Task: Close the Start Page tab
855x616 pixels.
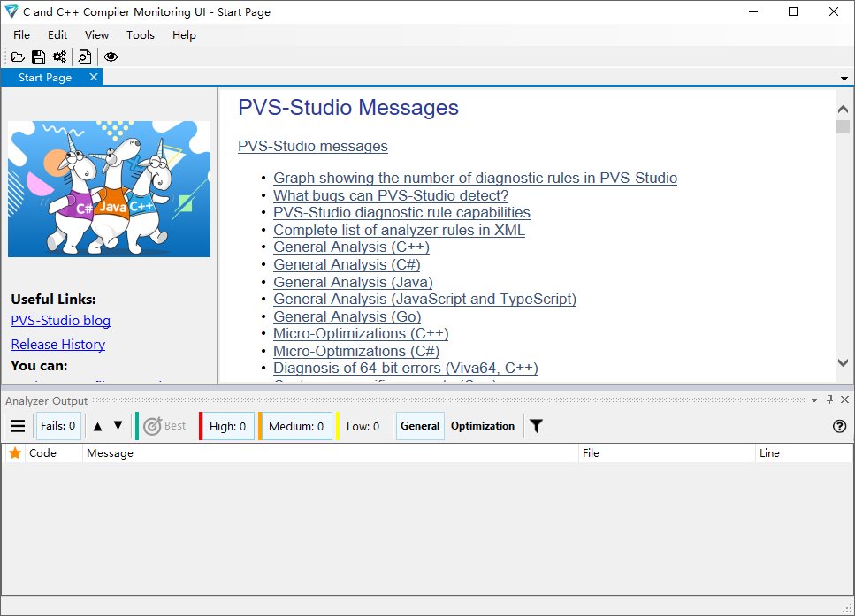Action: [94, 77]
